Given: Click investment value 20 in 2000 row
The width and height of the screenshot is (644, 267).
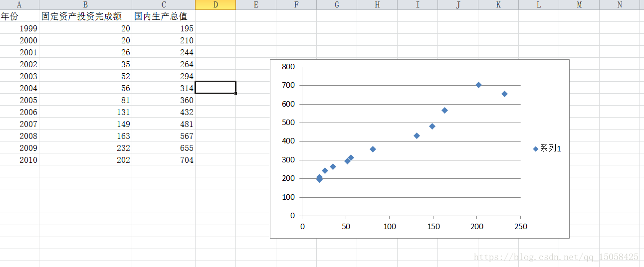Looking at the screenshot, I should point(85,40).
